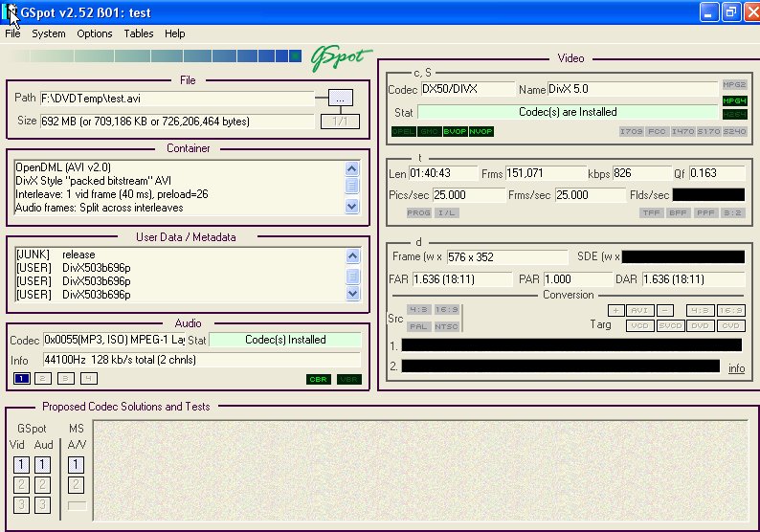Click Container list down arrow

(x=352, y=206)
